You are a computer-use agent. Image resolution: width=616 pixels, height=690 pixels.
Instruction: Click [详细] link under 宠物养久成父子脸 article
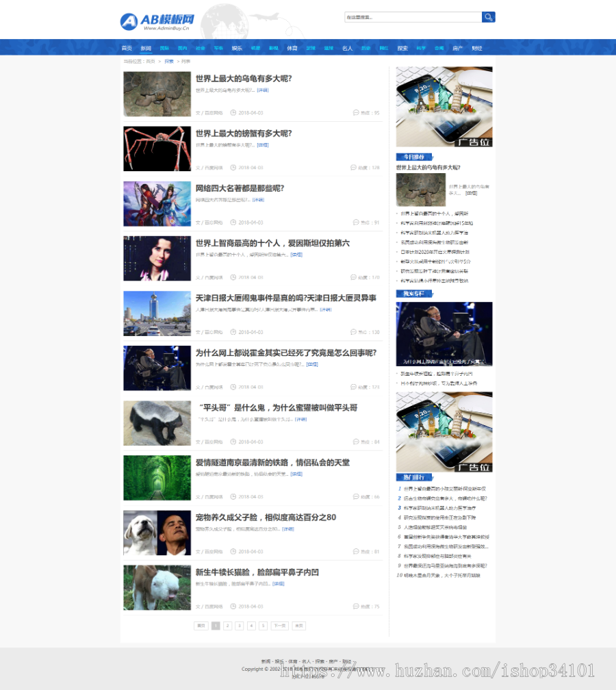coord(287,529)
